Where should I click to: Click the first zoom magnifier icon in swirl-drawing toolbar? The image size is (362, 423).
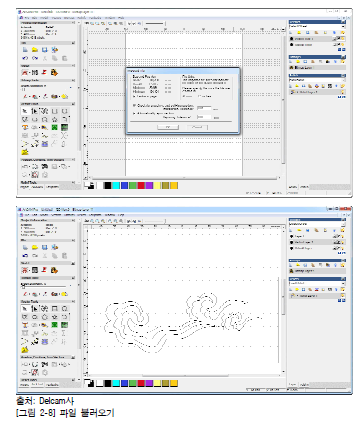tap(92, 221)
